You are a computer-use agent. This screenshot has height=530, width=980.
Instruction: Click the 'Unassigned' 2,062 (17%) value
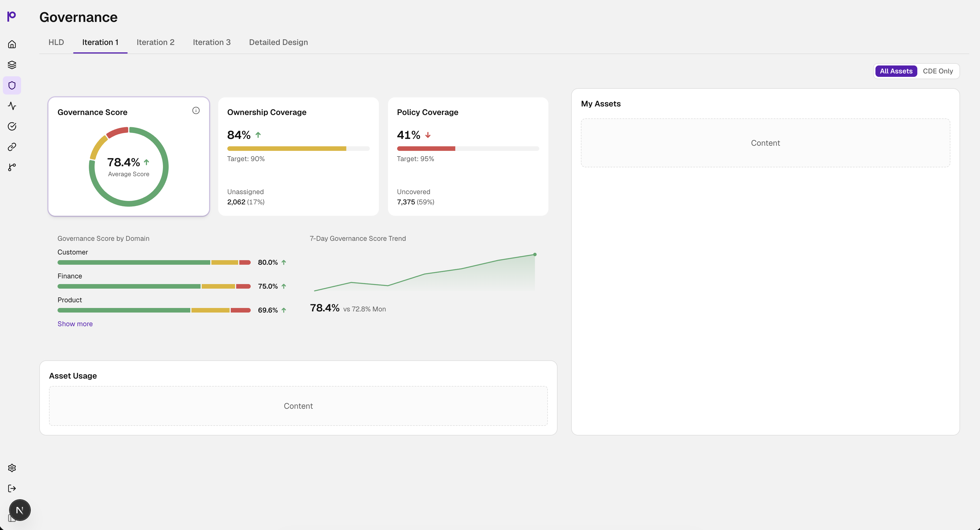[x=246, y=202]
